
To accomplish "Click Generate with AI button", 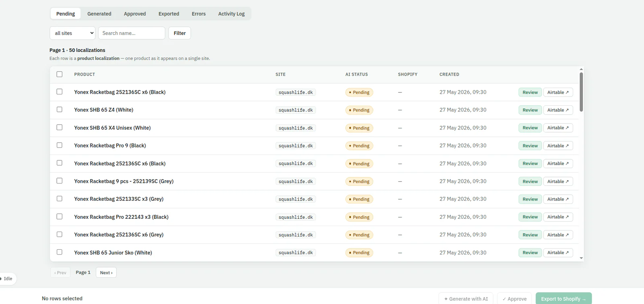I will point(466,299).
